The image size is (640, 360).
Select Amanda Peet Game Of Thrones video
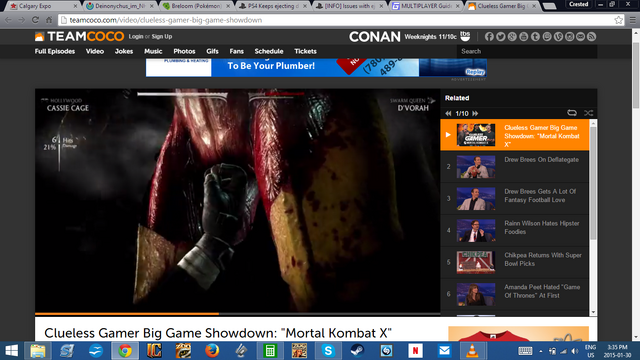point(515,294)
